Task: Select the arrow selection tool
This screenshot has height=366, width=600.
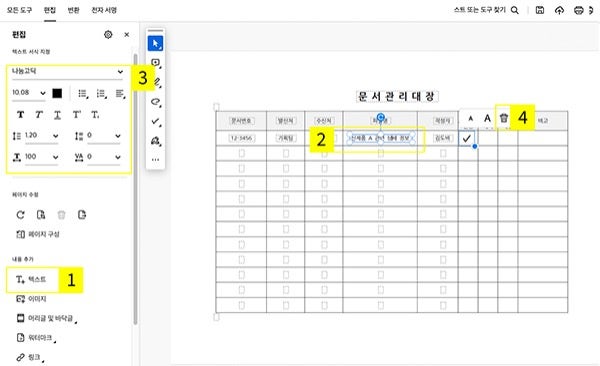Action: coord(155,43)
